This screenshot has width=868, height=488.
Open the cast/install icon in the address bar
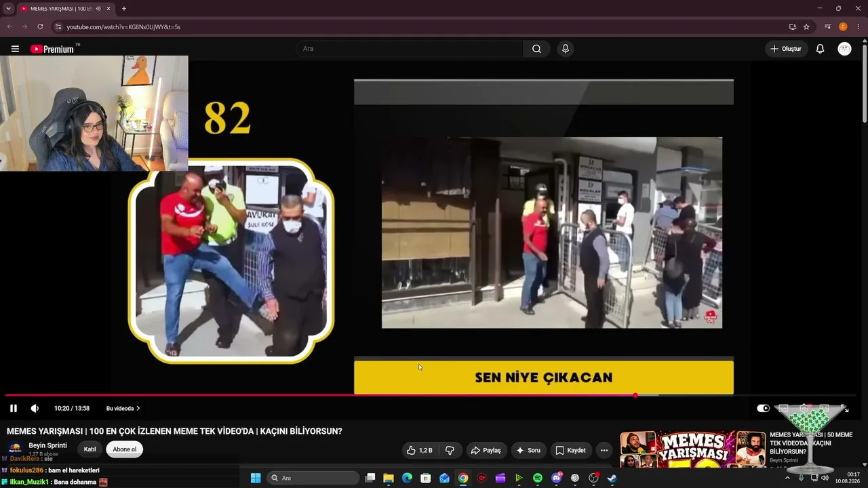[792, 27]
